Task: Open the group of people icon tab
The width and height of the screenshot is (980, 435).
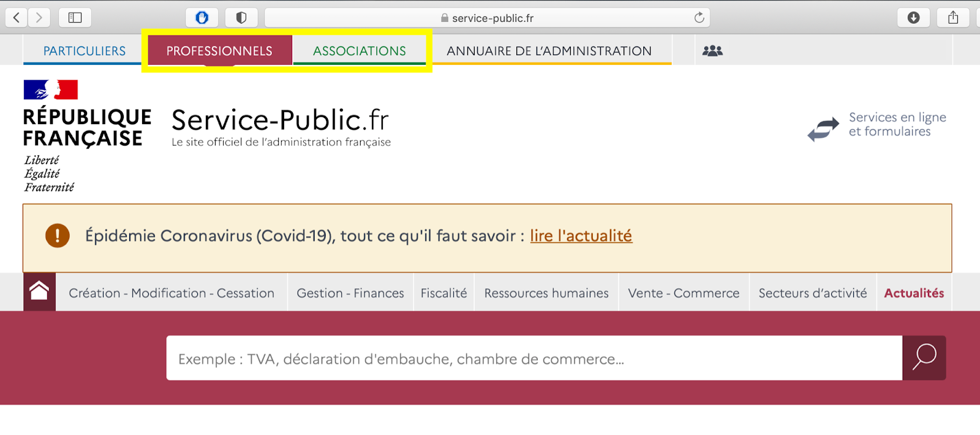Action: pyautogui.click(x=712, y=51)
